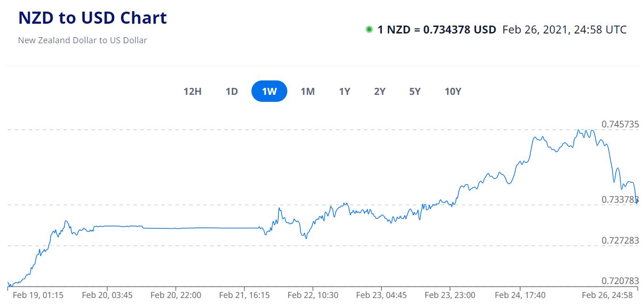Select the 1Y time range
Viewport: 644px width, 305px height.
tap(344, 92)
